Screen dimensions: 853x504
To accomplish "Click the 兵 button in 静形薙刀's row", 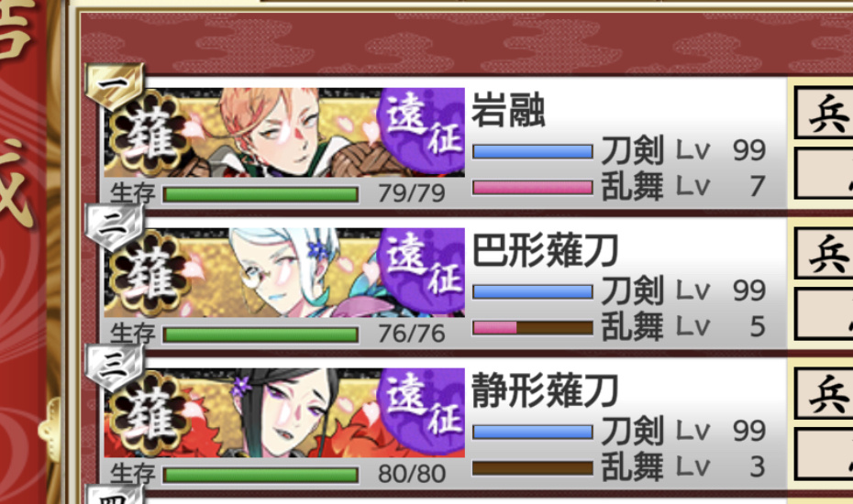I will (824, 394).
